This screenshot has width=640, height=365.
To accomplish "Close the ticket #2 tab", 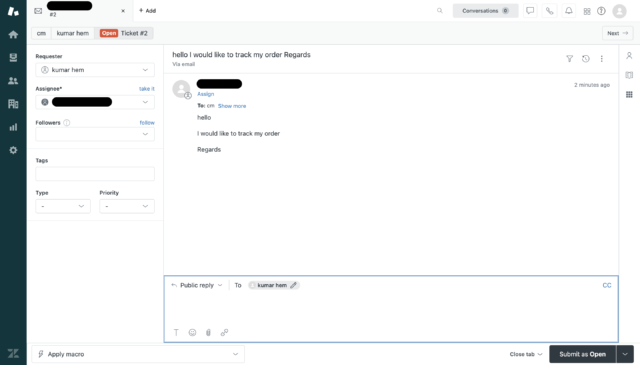I will (x=123, y=11).
